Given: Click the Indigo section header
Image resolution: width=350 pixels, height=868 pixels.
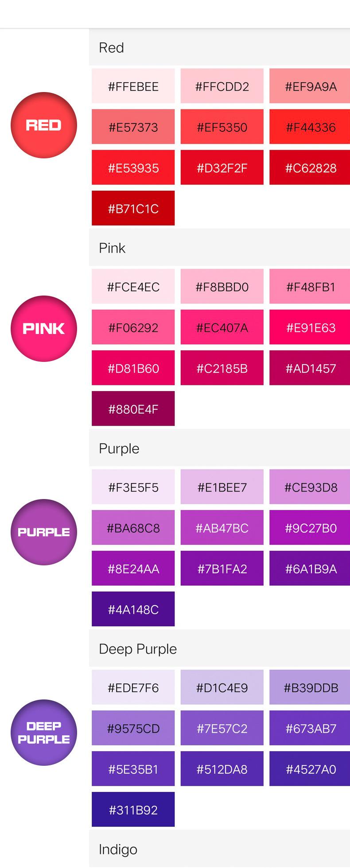Looking at the screenshot, I should 219,849.
